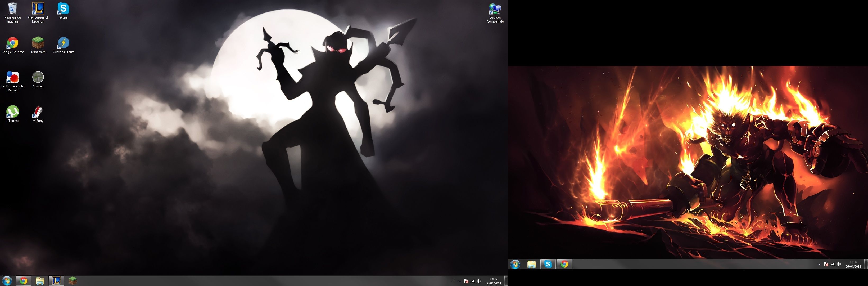Select the Amidist desktop icon

pos(38,80)
